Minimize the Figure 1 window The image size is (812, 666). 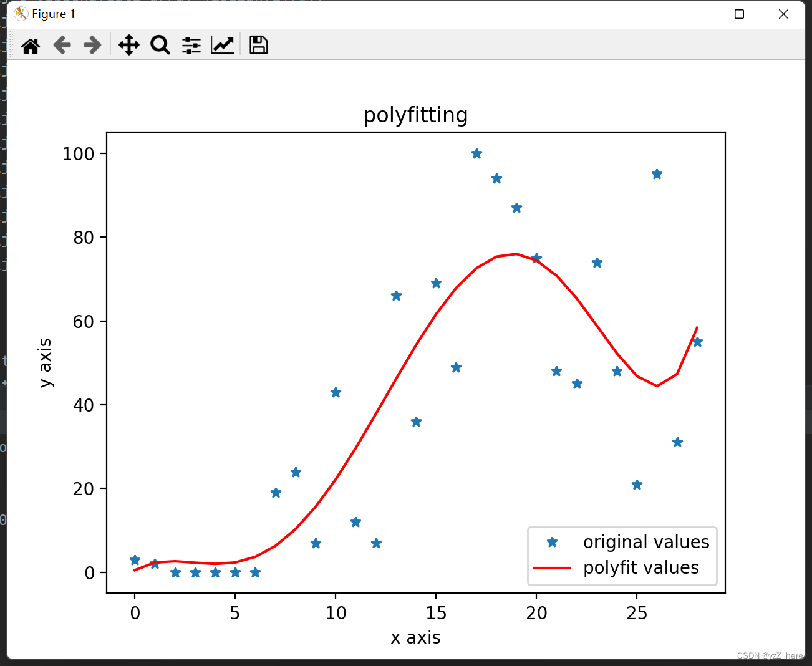697,14
